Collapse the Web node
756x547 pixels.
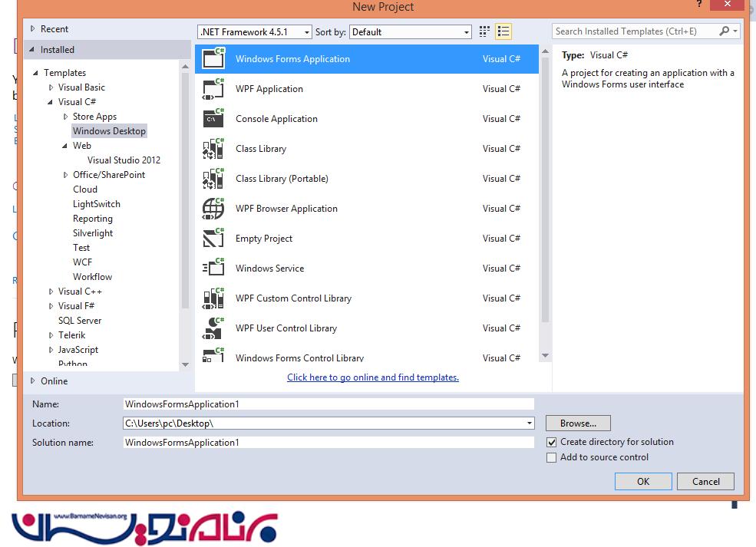65,146
